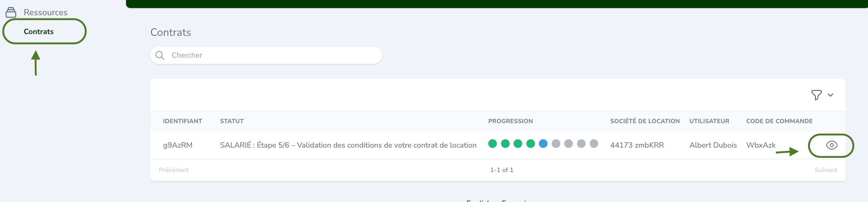Image resolution: width=868 pixels, height=202 pixels.
Task: Select the Ressources sidebar label
Action: [46, 13]
